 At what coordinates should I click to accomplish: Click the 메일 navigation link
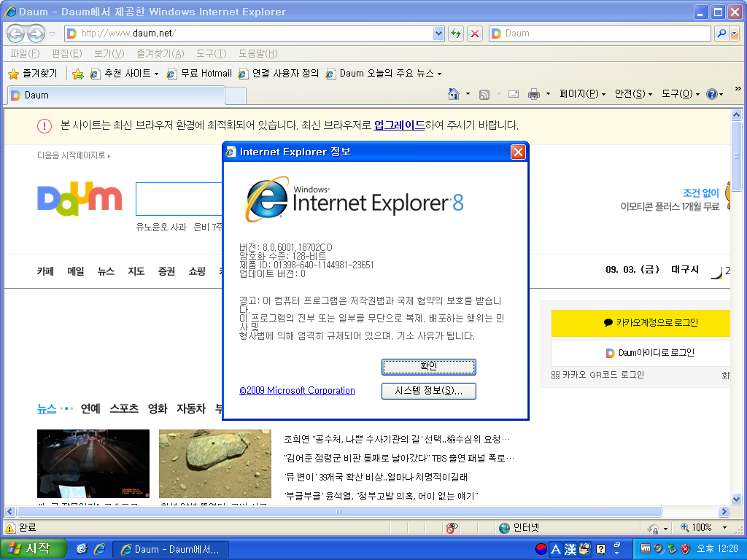(x=76, y=271)
